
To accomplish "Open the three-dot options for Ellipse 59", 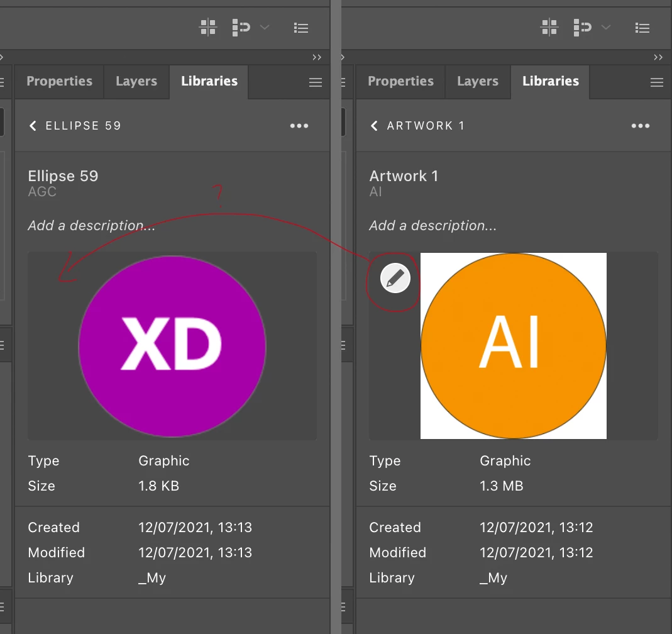I will point(299,126).
